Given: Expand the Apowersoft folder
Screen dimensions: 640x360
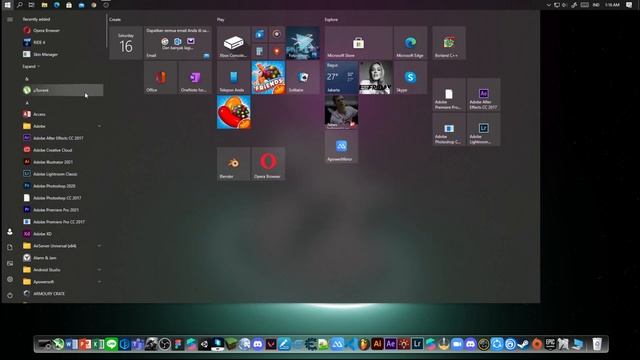Looking at the screenshot, I should [62, 282].
